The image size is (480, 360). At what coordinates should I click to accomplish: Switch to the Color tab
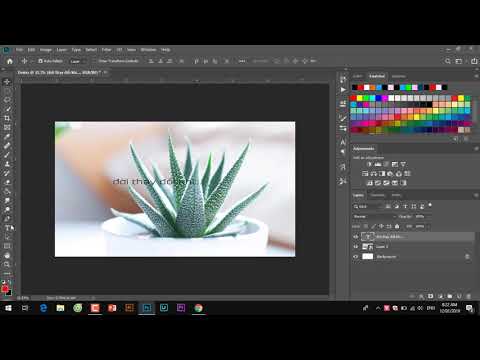point(358,76)
